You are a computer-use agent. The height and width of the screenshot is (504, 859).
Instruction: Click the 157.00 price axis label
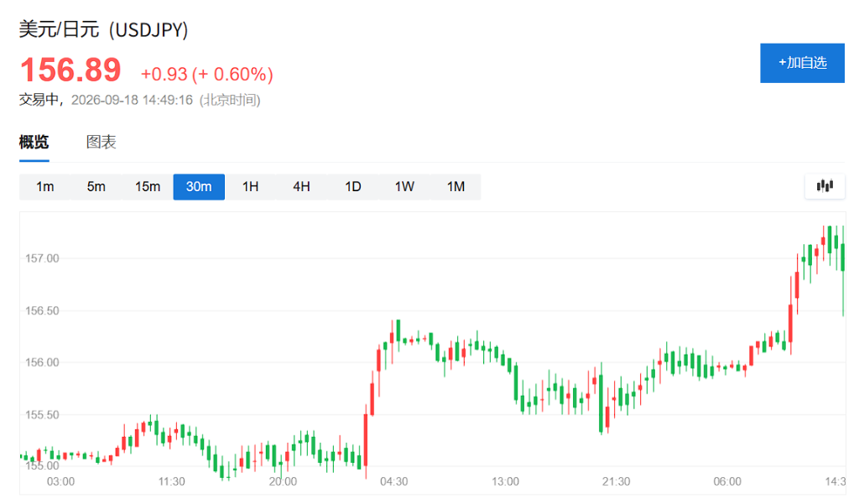tap(42, 258)
